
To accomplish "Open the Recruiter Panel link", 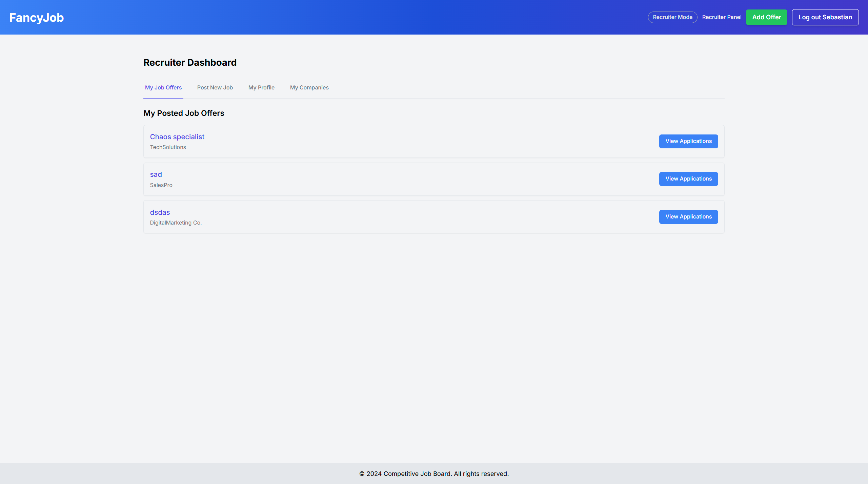I will tap(722, 17).
